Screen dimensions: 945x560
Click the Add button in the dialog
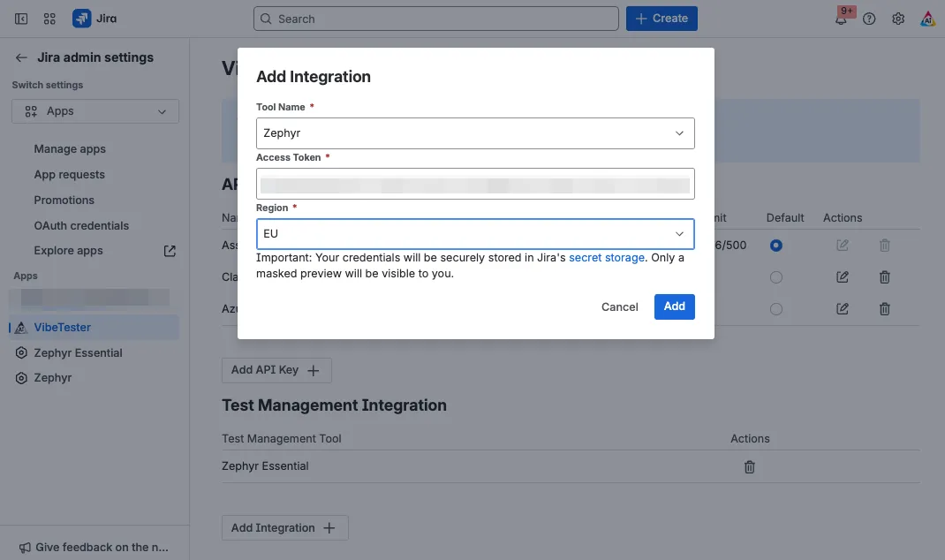click(675, 306)
